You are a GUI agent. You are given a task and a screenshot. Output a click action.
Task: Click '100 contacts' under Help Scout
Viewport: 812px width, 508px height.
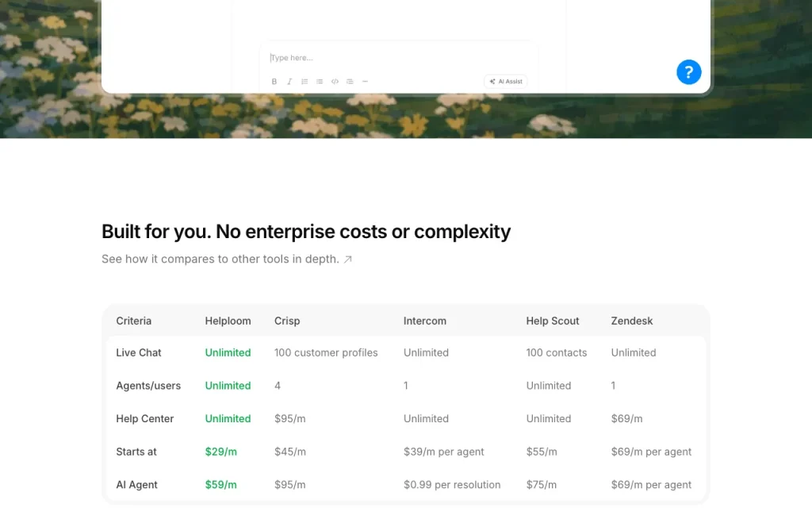tap(557, 352)
